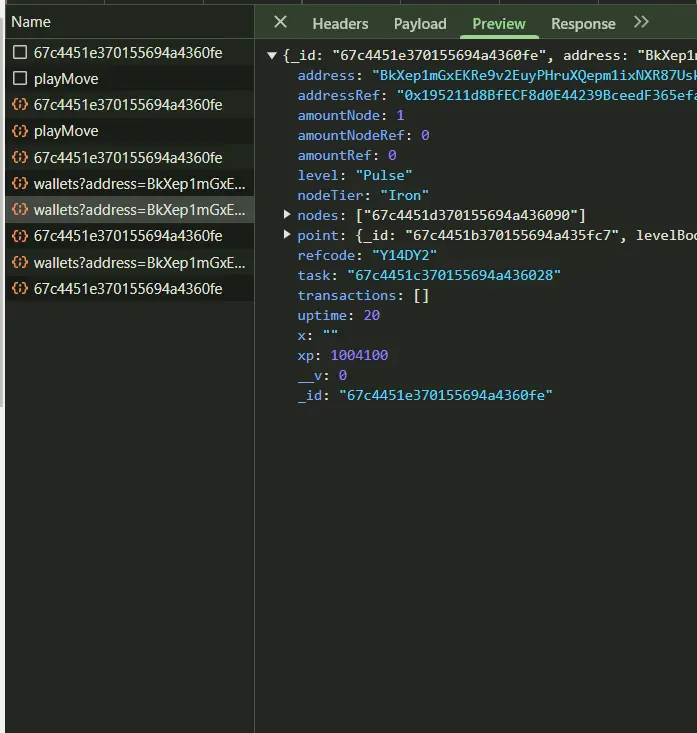Collapse the root JSON object
Viewport: 697px width, 733px height.
coord(272,56)
